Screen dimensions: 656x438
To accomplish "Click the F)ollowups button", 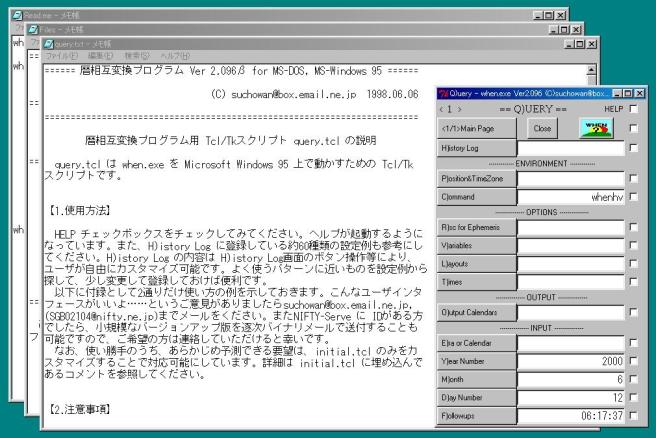I will pos(477,416).
